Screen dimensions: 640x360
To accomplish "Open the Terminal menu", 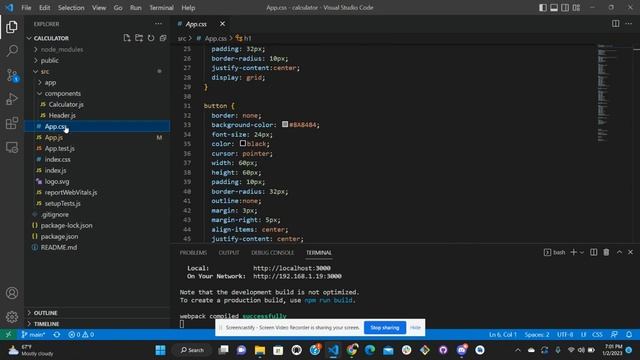I will (x=161, y=7).
